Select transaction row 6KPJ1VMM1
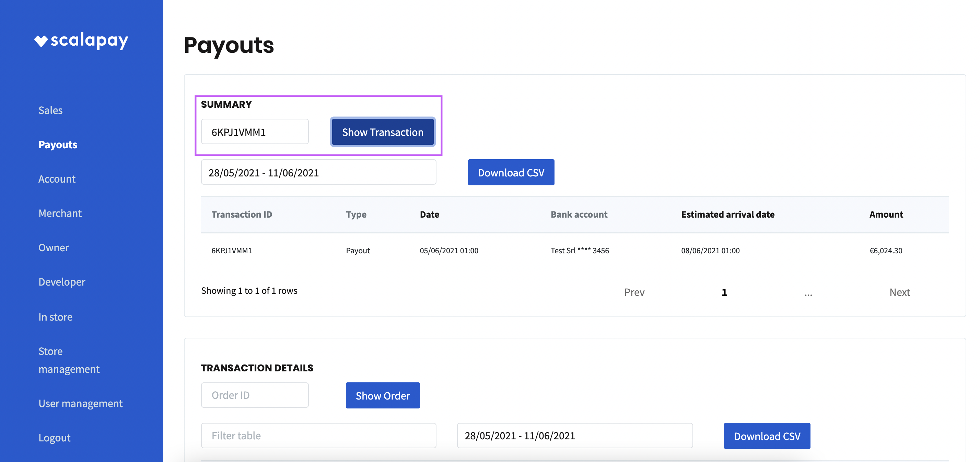The width and height of the screenshot is (980, 462). (x=231, y=251)
